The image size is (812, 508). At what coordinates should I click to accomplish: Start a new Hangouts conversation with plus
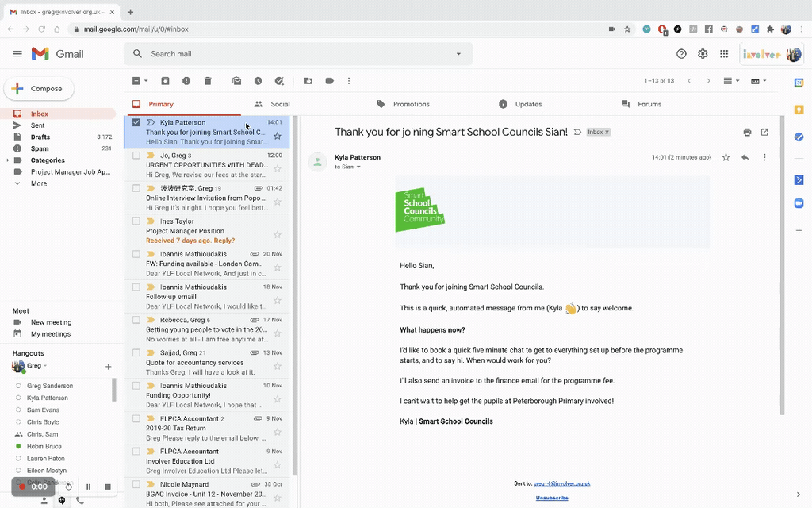(108, 367)
